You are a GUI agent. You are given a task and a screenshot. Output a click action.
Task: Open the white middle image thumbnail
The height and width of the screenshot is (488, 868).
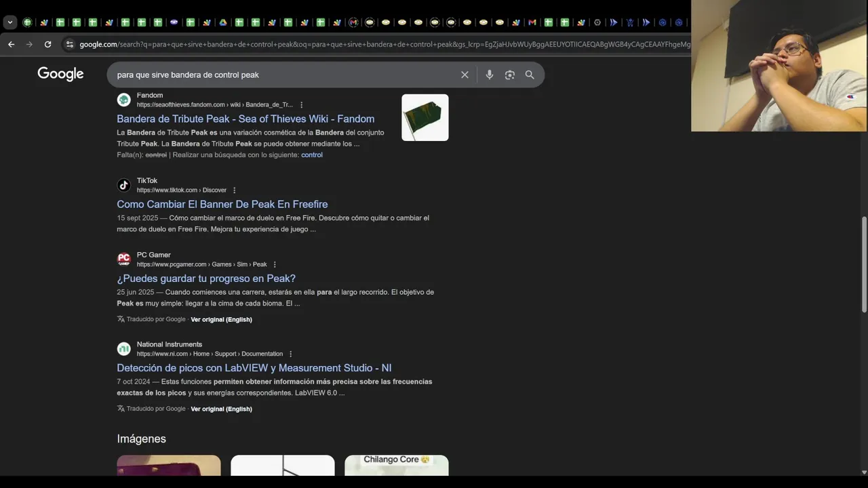[283, 465]
